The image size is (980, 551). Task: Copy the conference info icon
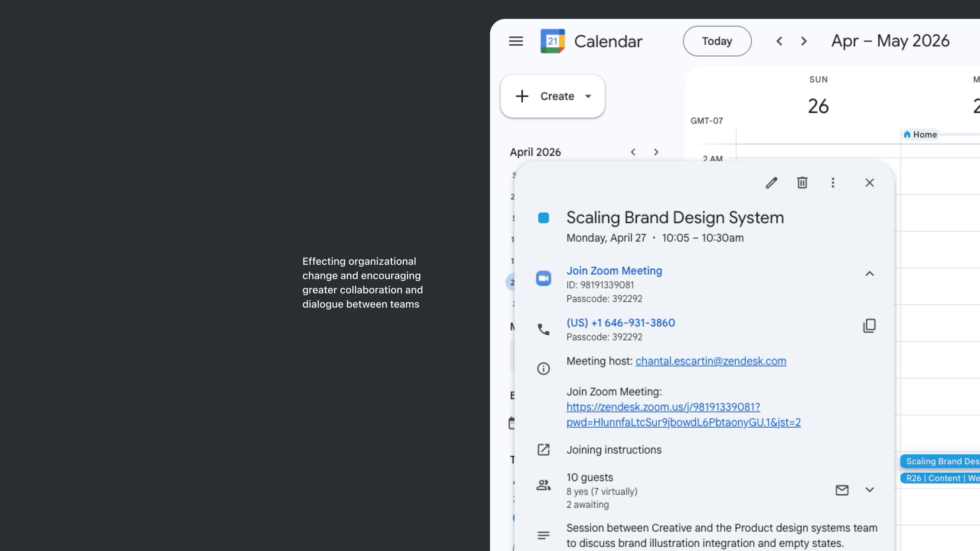point(869,326)
